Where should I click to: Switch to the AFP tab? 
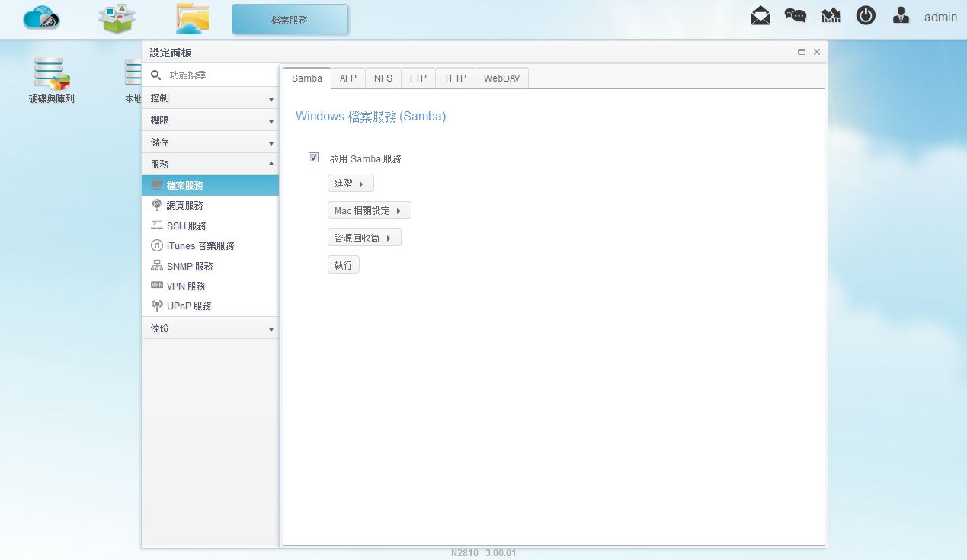pyautogui.click(x=348, y=78)
